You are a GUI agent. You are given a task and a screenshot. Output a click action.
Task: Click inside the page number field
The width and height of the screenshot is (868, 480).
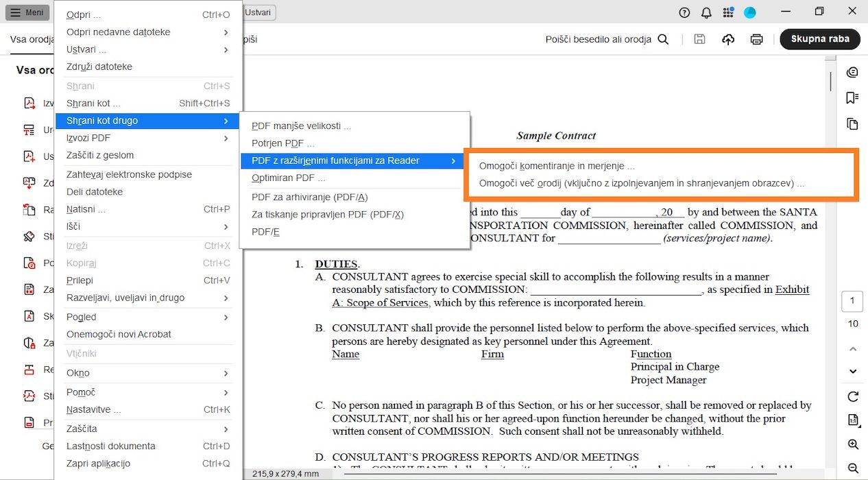point(852,301)
